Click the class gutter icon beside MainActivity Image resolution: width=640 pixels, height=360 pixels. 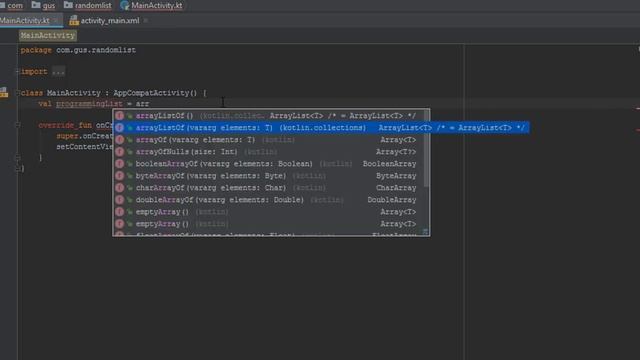click(4, 93)
